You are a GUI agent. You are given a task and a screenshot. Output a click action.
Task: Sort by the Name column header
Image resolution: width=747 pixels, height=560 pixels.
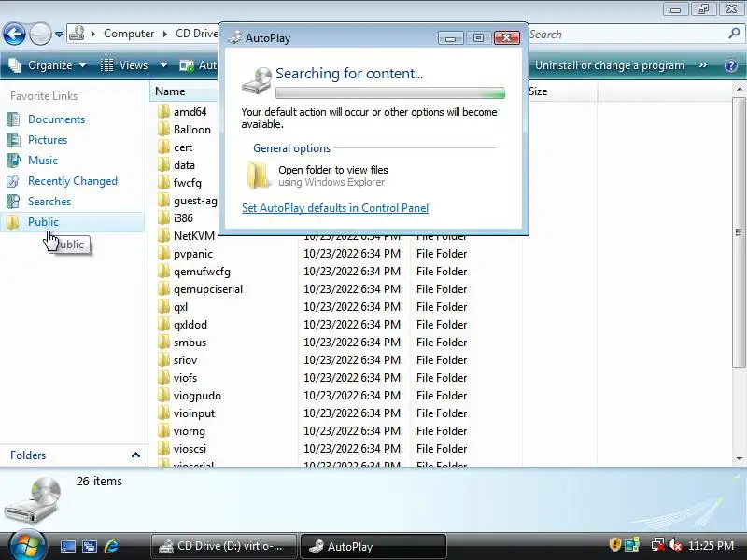click(x=184, y=91)
